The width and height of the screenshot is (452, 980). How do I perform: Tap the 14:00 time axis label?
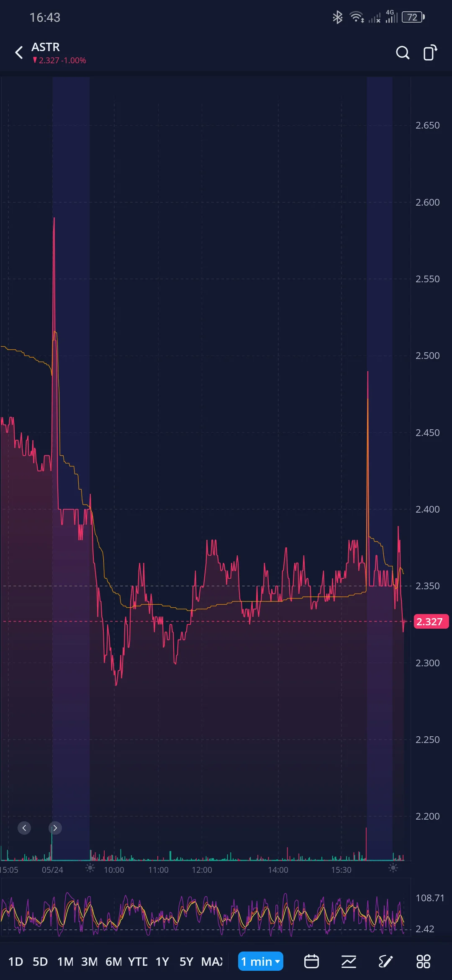click(278, 870)
